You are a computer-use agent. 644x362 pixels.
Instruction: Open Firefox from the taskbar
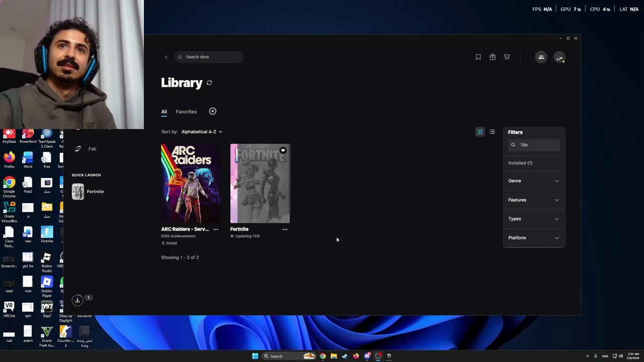coord(356,356)
